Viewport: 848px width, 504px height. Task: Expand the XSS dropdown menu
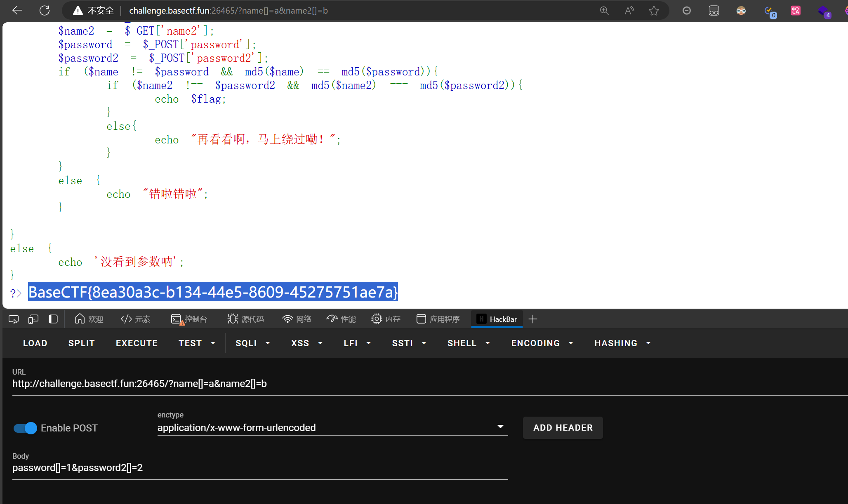(x=307, y=343)
